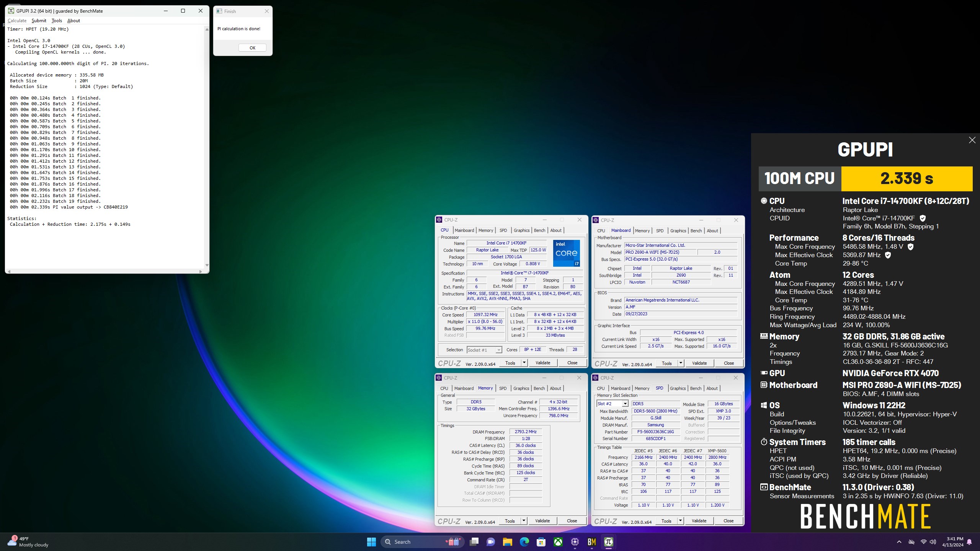The image size is (980, 551).
Task: Click the shield beside Max Effective Clock
Action: 888,255
